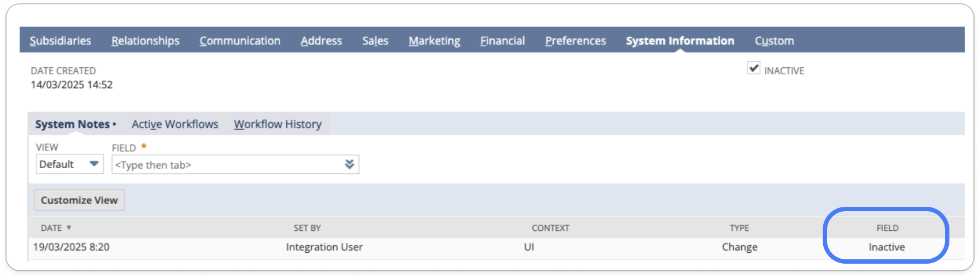Click the Set By column header
980x279 pixels.
(x=307, y=228)
